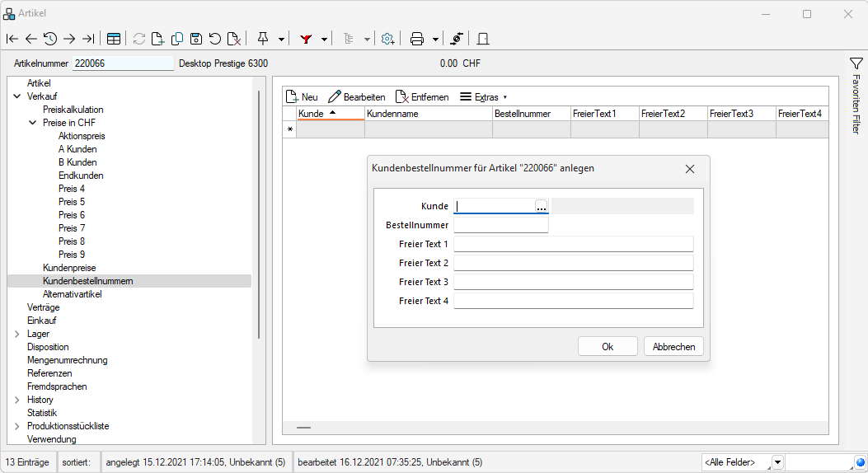Open the Alle Felder dropdown in the status bar
The width and height of the screenshot is (868, 473).
[x=777, y=462]
